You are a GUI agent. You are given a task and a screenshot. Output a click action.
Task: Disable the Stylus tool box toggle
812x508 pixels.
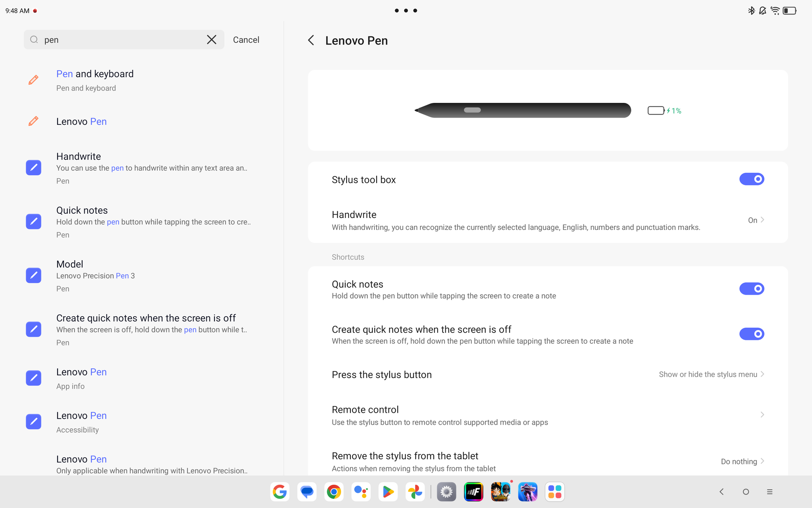coord(751,179)
